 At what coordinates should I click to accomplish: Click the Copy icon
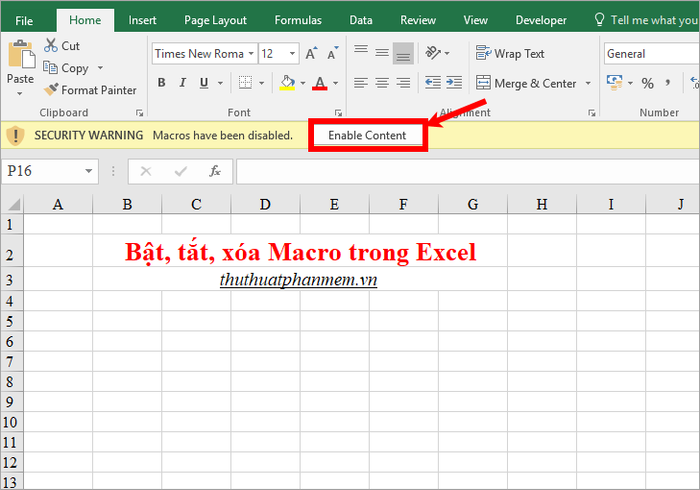(50, 68)
